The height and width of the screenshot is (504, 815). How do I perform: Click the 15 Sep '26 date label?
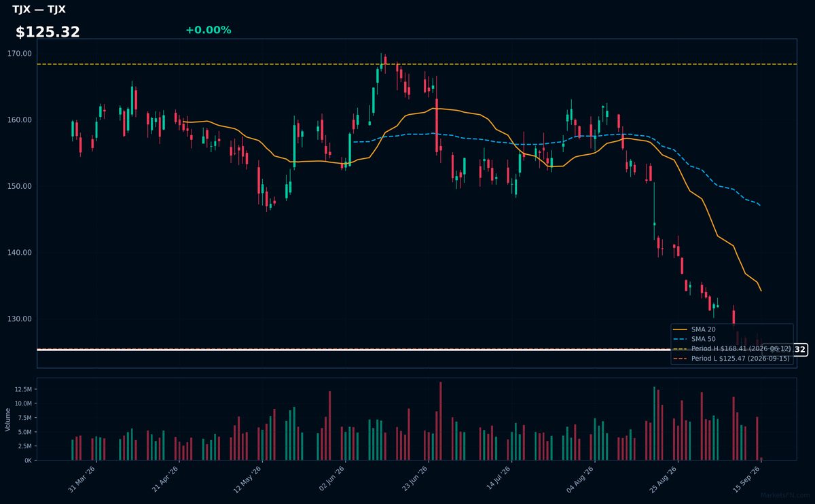click(x=746, y=480)
